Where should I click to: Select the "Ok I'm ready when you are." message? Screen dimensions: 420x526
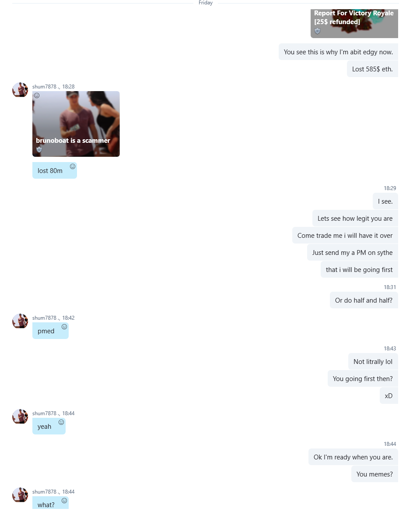[353, 457]
